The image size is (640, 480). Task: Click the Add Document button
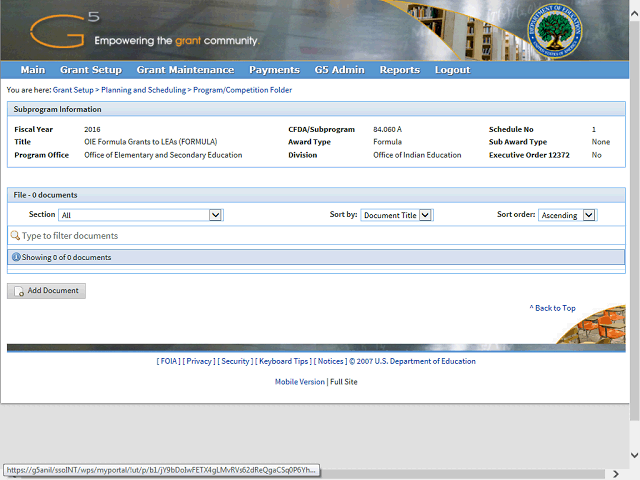(x=47, y=291)
